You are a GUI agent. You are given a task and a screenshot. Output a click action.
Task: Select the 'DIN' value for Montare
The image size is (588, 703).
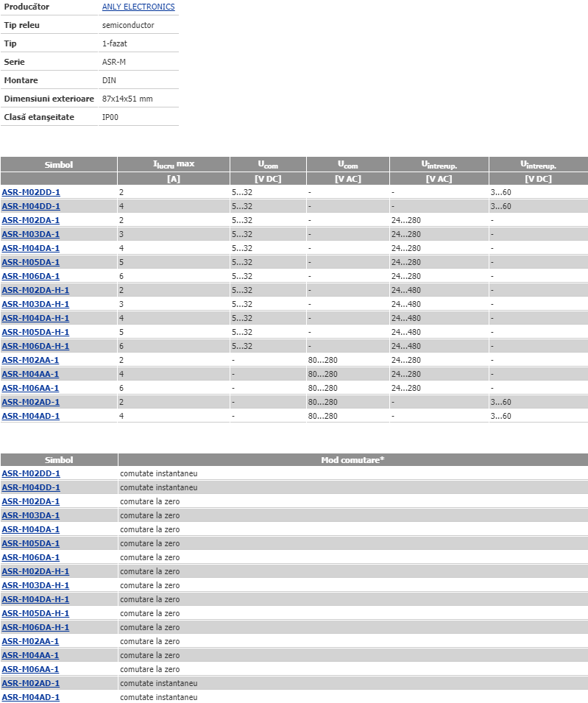(x=109, y=80)
